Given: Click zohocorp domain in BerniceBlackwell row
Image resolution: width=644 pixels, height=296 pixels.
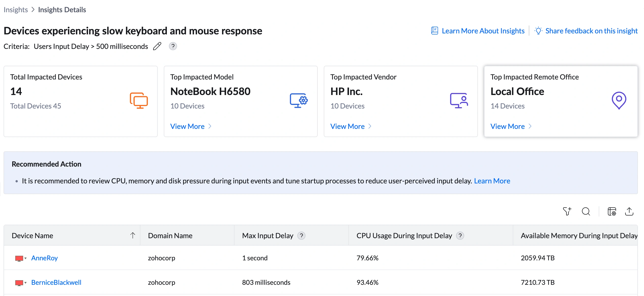Looking at the screenshot, I should tap(162, 282).
